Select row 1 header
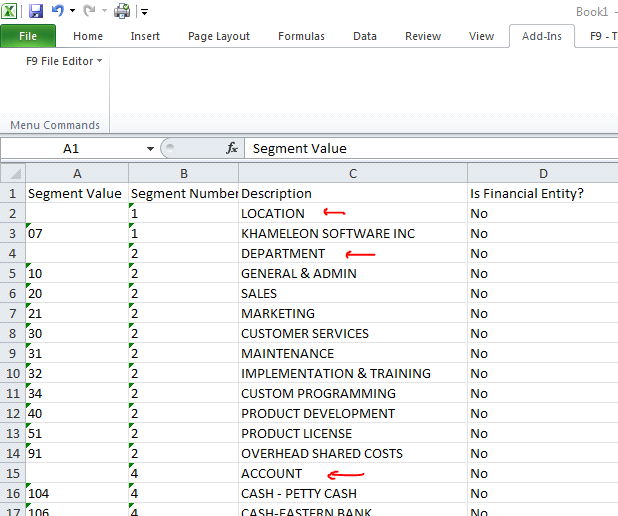Image resolution: width=618 pixels, height=516 pixels. 13,193
